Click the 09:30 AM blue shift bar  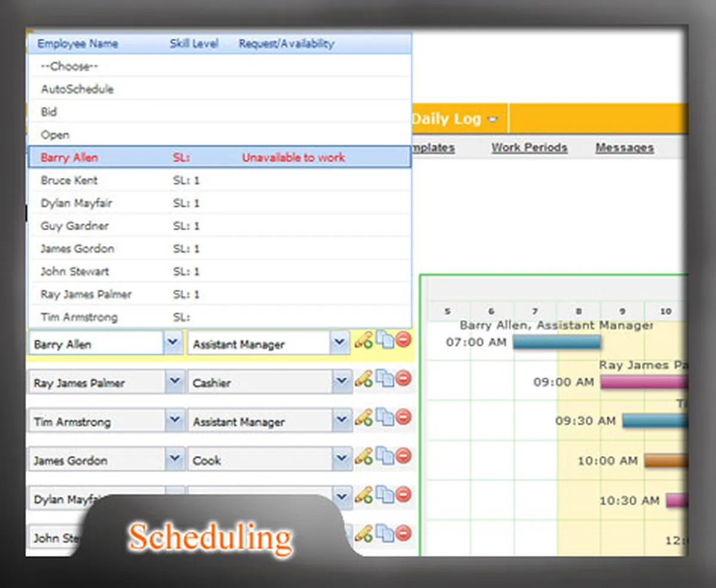coord(655,421)
